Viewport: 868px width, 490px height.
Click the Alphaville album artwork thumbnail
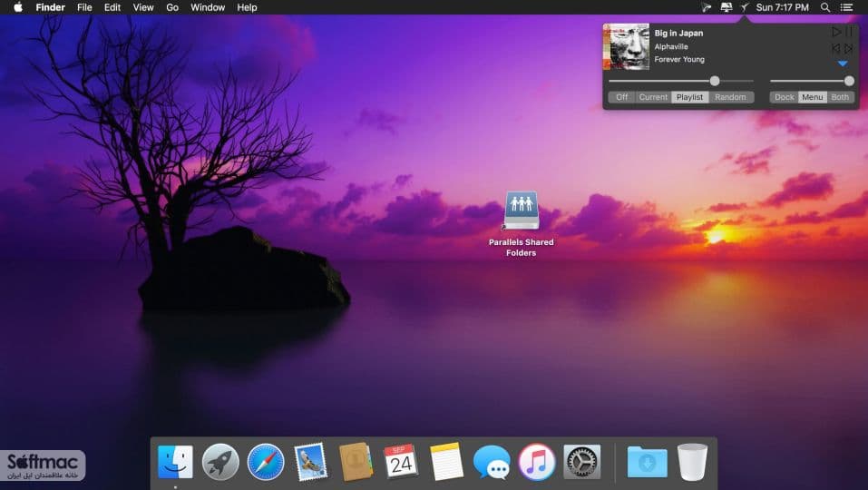pos(626,46)
